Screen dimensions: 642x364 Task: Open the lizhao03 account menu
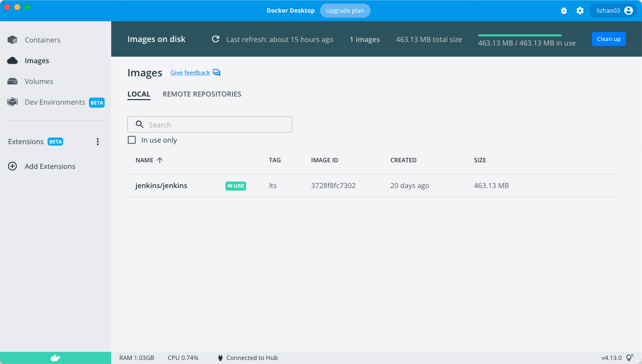pos(613,11)
